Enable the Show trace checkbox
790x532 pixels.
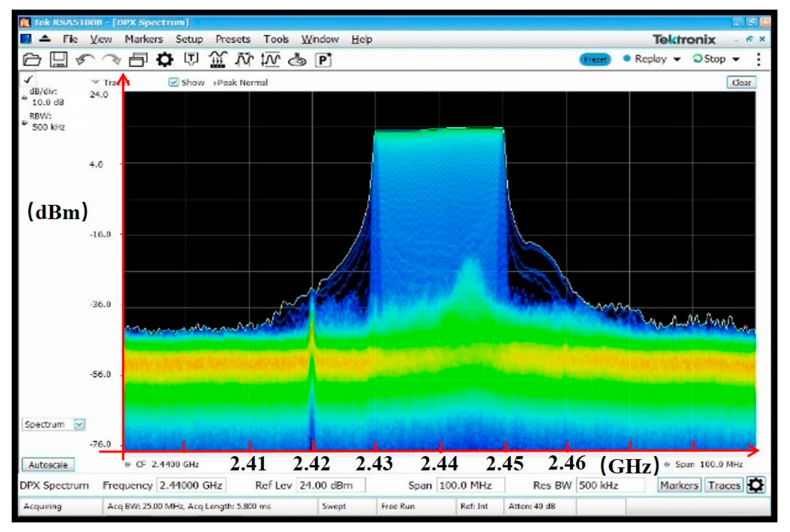click(x=174, y=82)
